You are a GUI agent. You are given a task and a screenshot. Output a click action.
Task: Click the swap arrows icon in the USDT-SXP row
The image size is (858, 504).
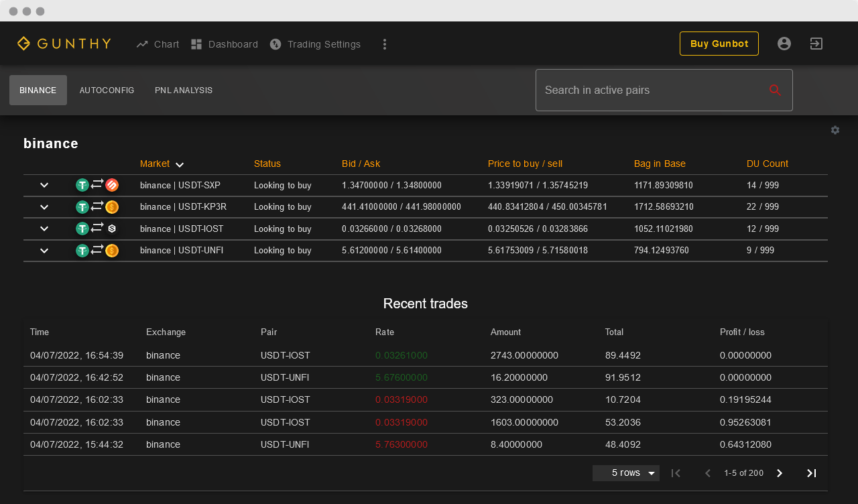[97, 184]
